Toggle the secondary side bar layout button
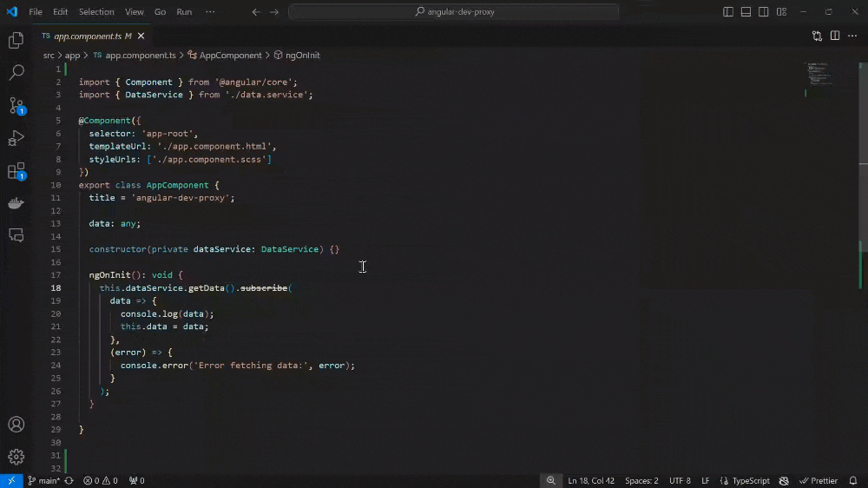The image size is (868, 488). 764,12
